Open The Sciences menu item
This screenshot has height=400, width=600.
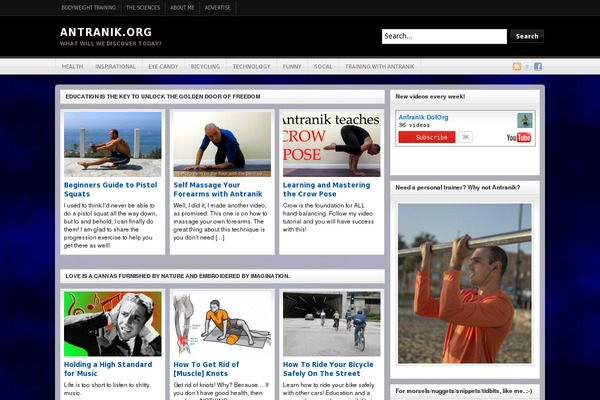(143, 7)
